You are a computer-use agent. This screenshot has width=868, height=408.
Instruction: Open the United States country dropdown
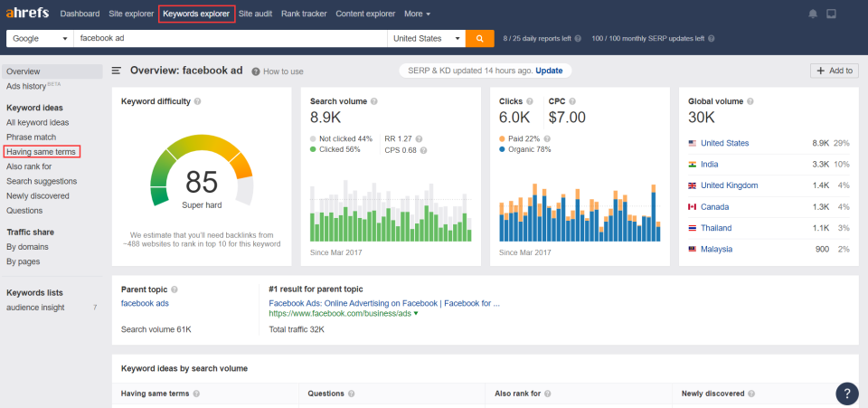tap(426, 39)
